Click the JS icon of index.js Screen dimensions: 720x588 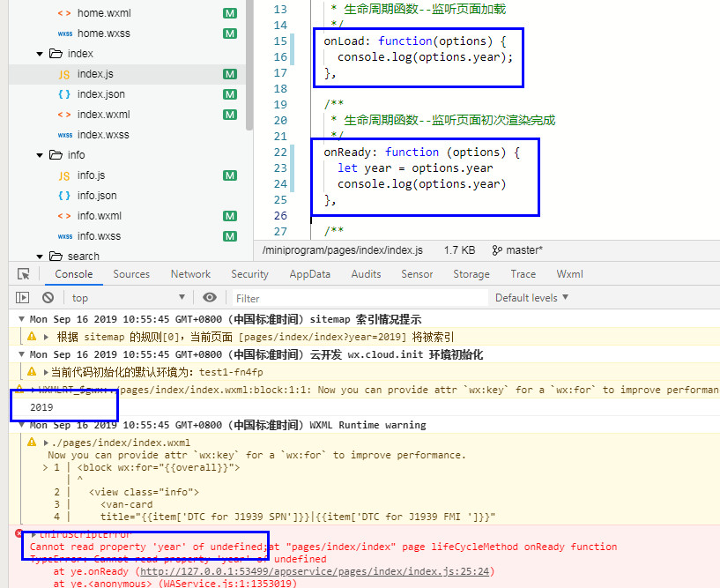64,74
